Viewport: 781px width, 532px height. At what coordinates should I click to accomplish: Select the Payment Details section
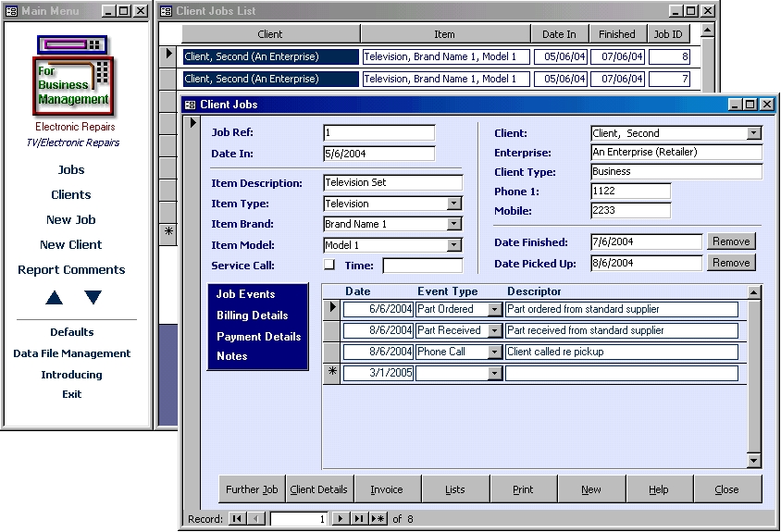coord(258,337)
